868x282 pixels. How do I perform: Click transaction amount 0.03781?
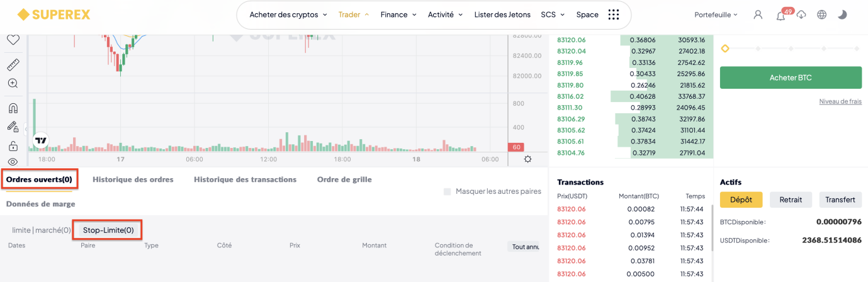click(641, 261)
